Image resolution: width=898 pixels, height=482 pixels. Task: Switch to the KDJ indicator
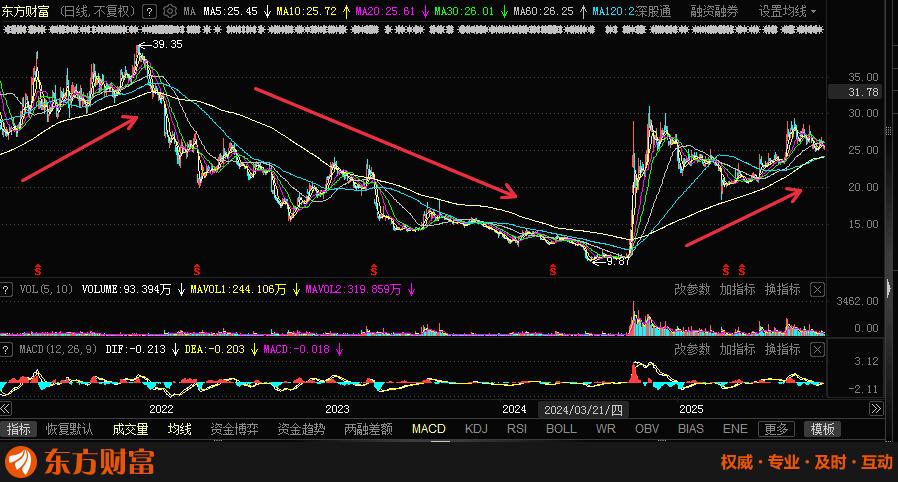tap(476, 429)
